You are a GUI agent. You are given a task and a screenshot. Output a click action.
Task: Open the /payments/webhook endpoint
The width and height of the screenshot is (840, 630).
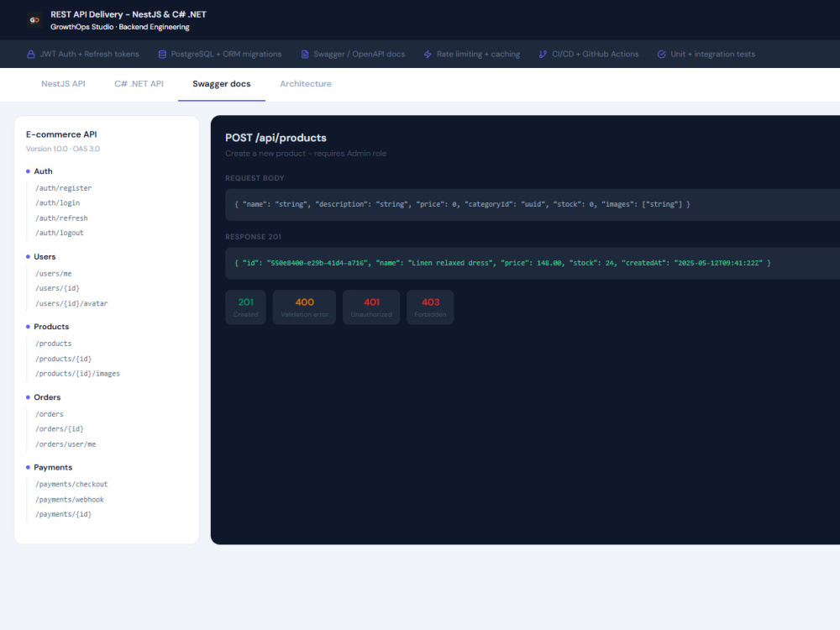[69, 499]
